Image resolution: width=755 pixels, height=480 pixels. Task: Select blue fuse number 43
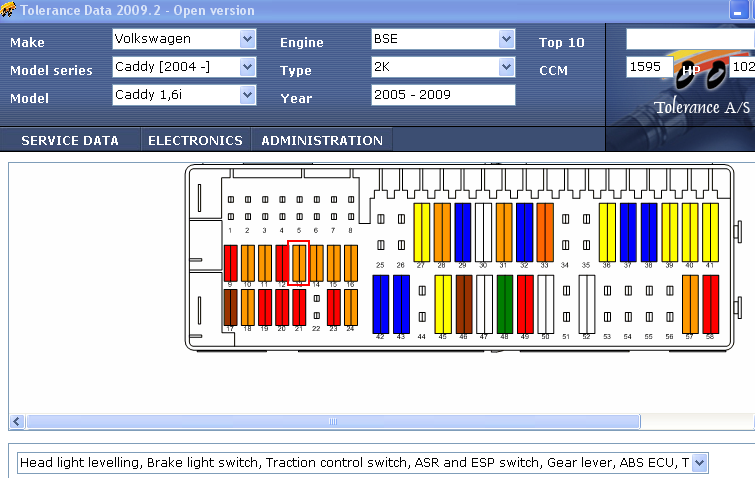tap(402, 304)
